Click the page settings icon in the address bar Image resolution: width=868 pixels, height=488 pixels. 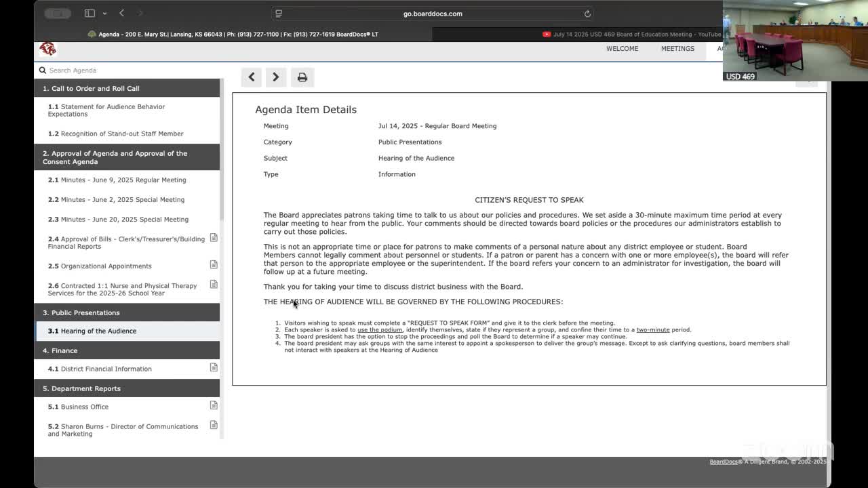click(x=279, y=14)
